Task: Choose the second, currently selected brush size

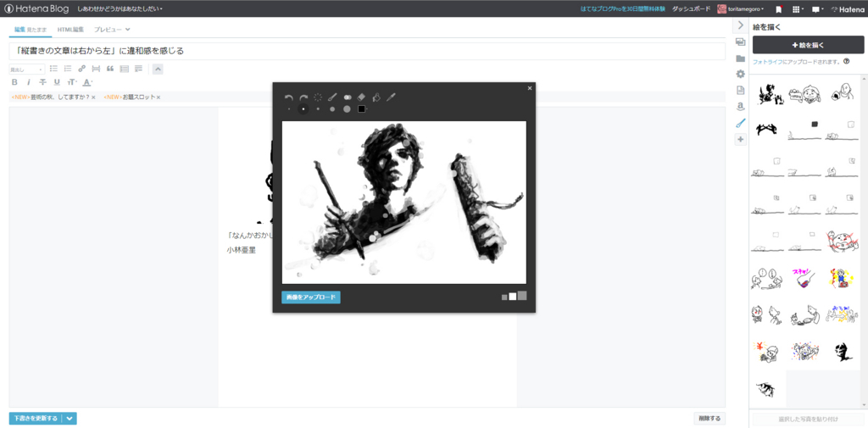Action: pos(303,109)
